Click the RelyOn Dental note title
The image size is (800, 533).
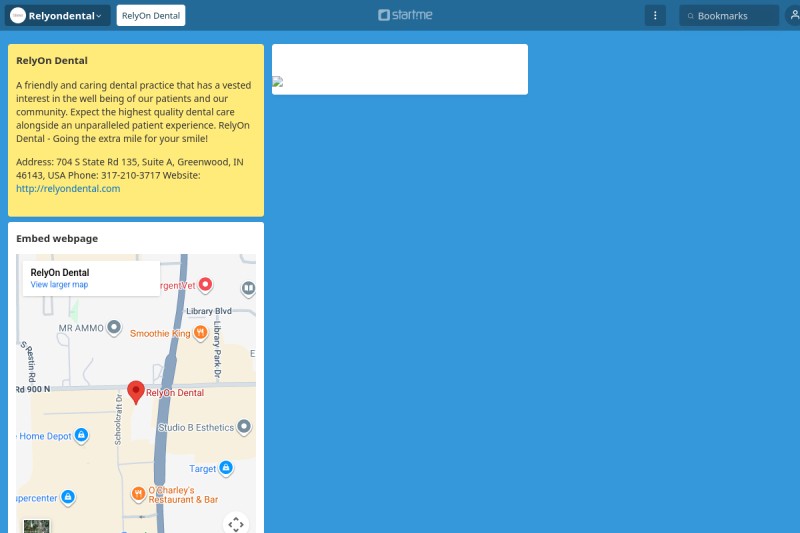52,61
